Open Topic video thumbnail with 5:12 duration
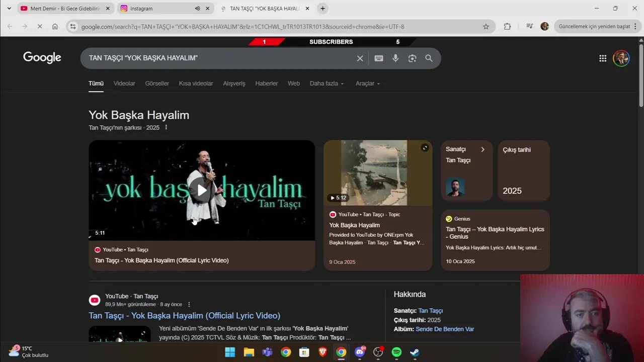The height and width of the screenshot is (362, 644). (378, 172)
